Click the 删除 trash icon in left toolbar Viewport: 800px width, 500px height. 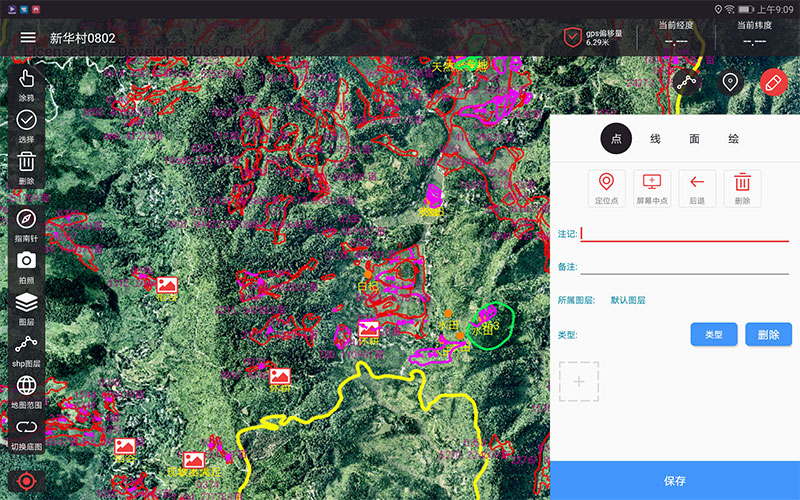pyautogui.click(x=26, y=168)
